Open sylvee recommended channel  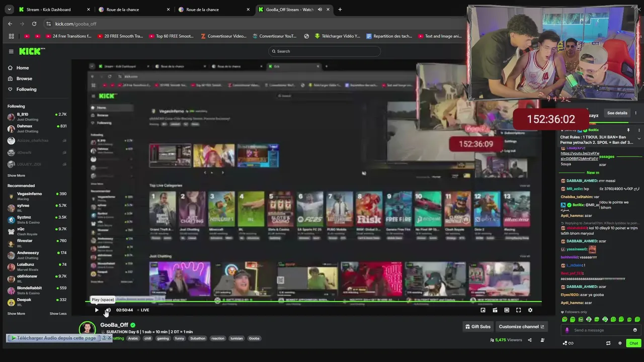point(37,208)
